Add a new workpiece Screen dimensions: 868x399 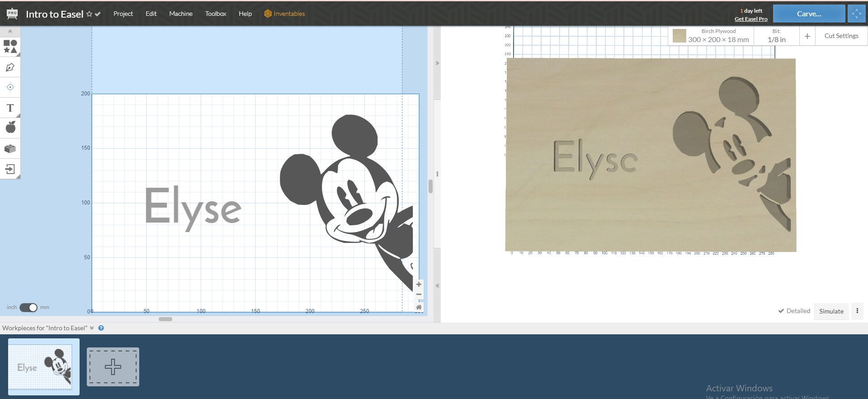[x=113, y=366]
